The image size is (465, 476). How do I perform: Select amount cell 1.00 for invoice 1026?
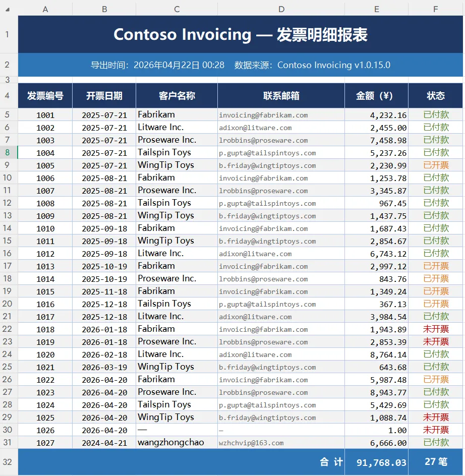pos(377,430)
